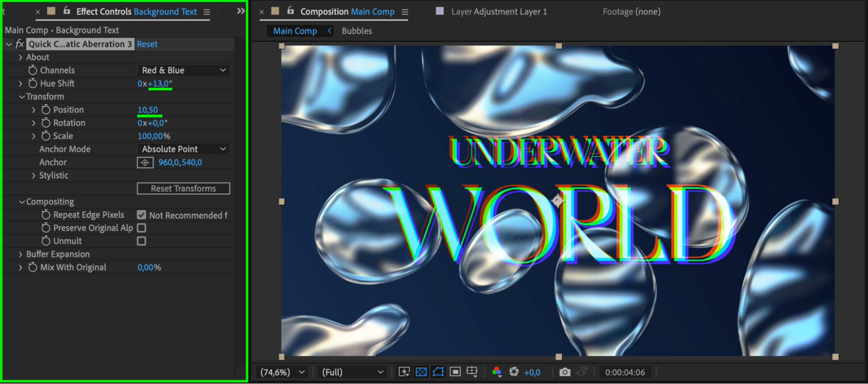Enable the Unmult checkbox
The image size is (868, 384).
click(142, 241)
